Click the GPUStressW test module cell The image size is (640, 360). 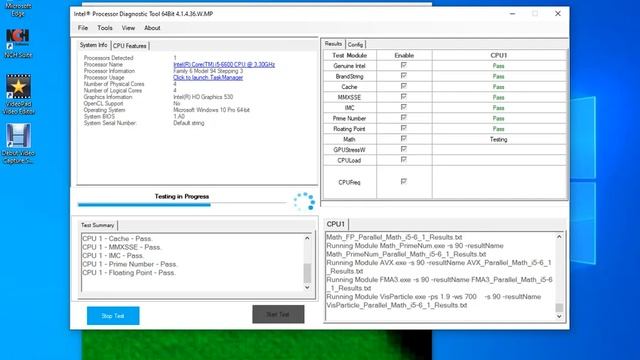[349, 150]
